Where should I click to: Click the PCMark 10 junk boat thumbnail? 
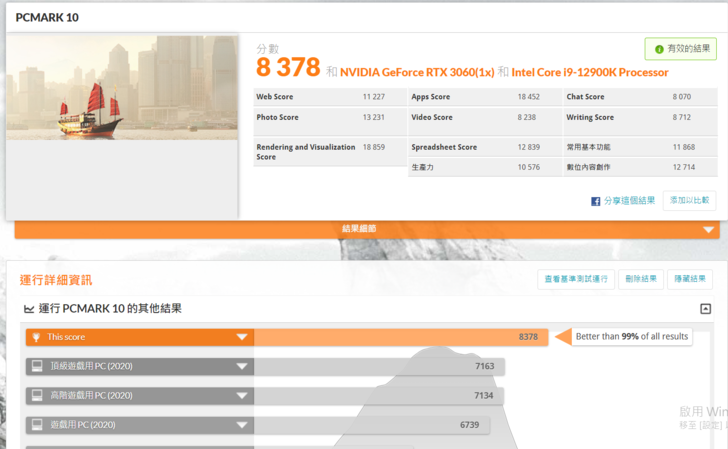[x=122, y=87]
